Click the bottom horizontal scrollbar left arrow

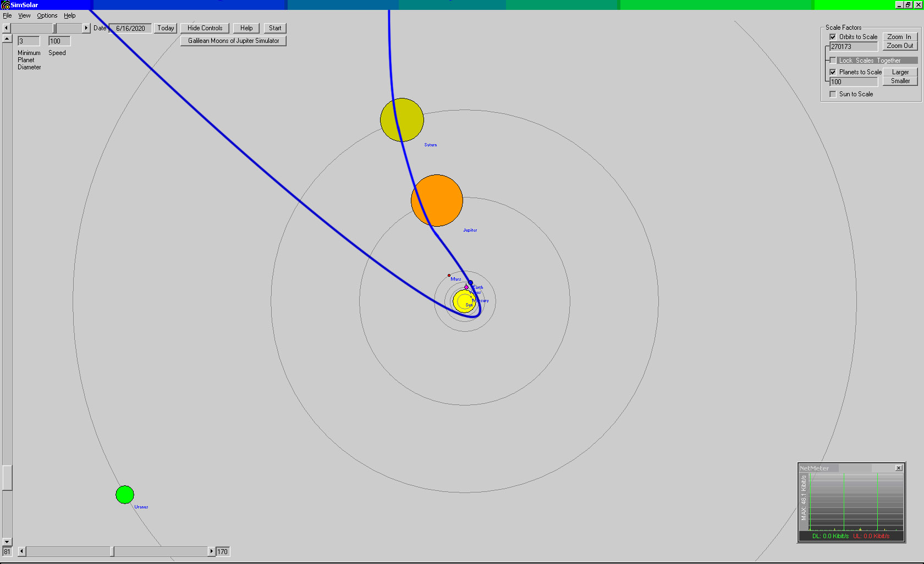pos(22,551)
